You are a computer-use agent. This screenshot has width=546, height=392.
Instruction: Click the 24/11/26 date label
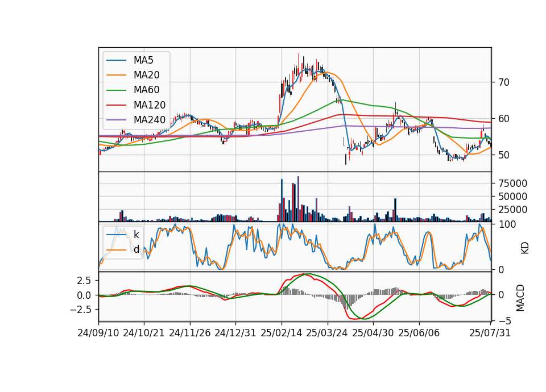click(190, 333)
